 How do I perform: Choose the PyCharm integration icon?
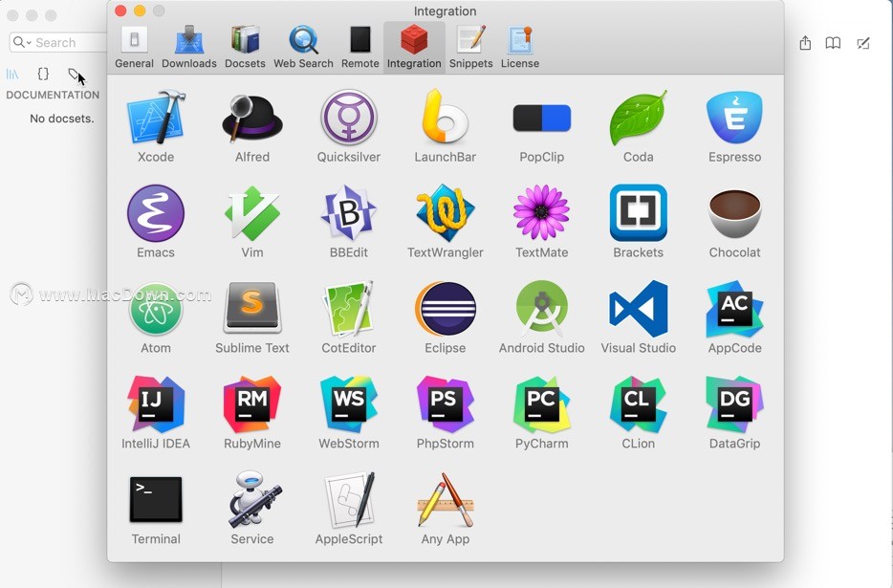pyautogui.click(x=541, y=404)
